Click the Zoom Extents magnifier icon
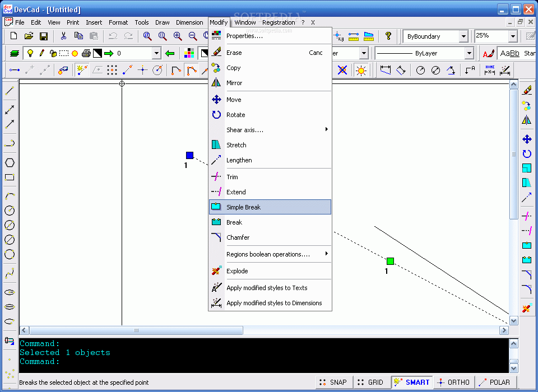Viewport: 538px width, 392px height. [163, 36]
